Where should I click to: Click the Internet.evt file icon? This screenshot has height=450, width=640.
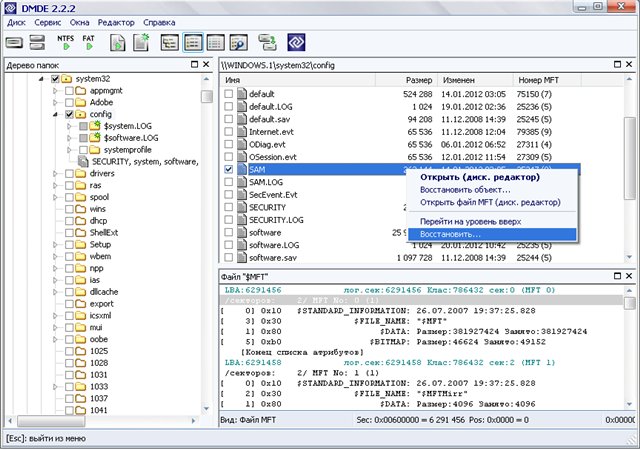[x=242, y=132]
